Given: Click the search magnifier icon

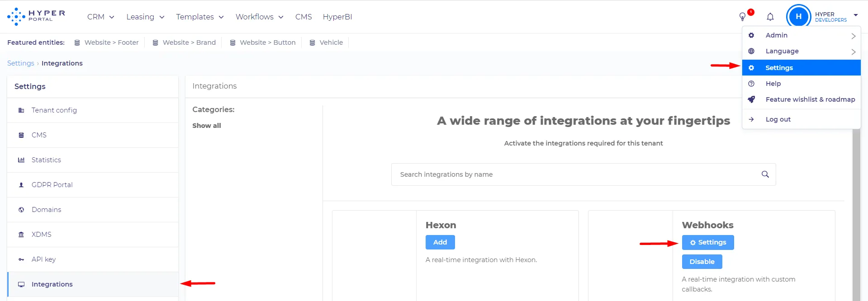Looking at the screenshot, I should click(765, 174).
